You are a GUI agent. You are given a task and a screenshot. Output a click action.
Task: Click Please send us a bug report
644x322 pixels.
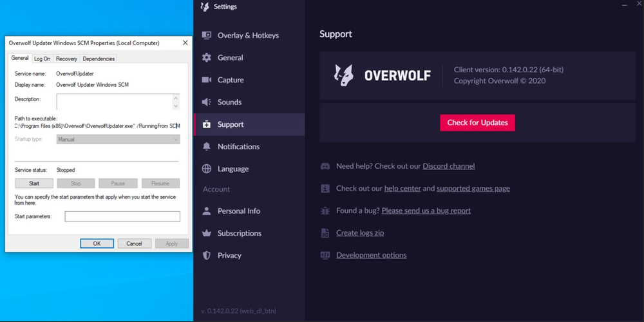tap(426, 211)
